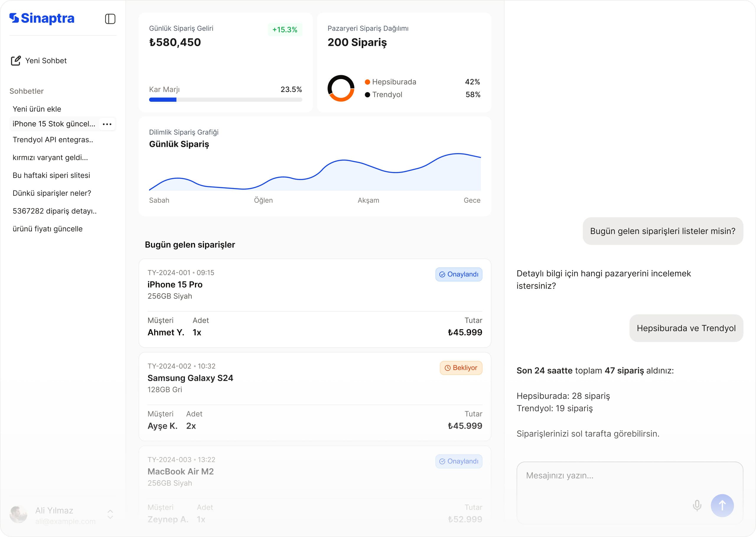Screen dimensions: 756x537
Task: Click the MacBook Air M2 order title
Action: click(x=181, y=471)
